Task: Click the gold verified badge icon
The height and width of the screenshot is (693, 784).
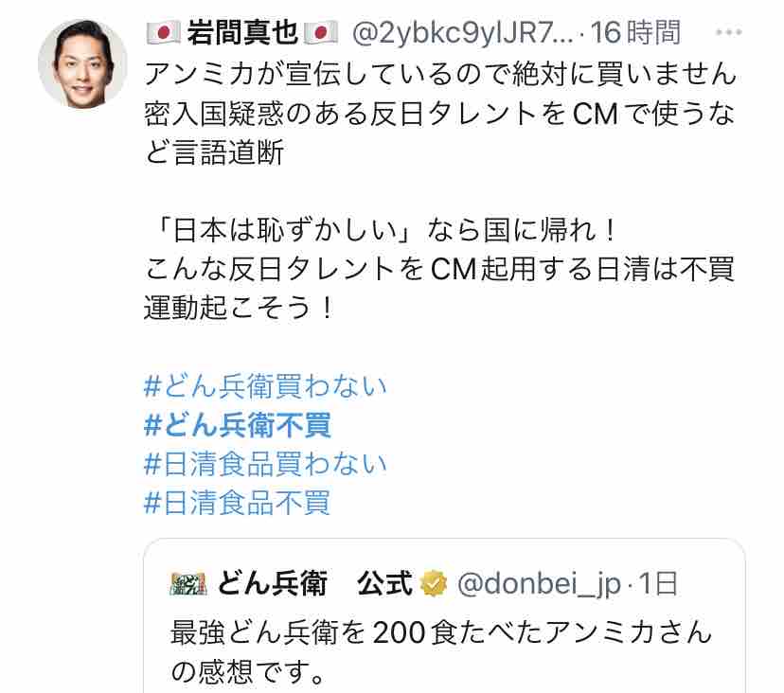Action: tap(434, 583)
